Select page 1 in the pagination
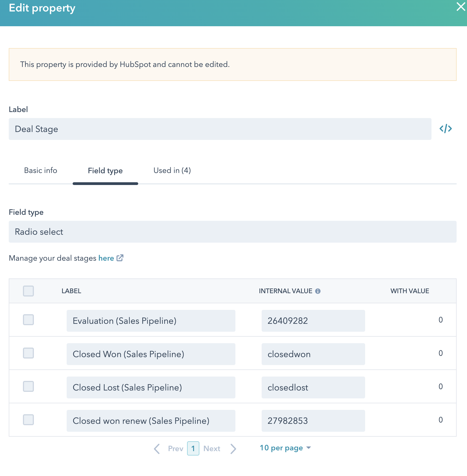 [193, 448]
